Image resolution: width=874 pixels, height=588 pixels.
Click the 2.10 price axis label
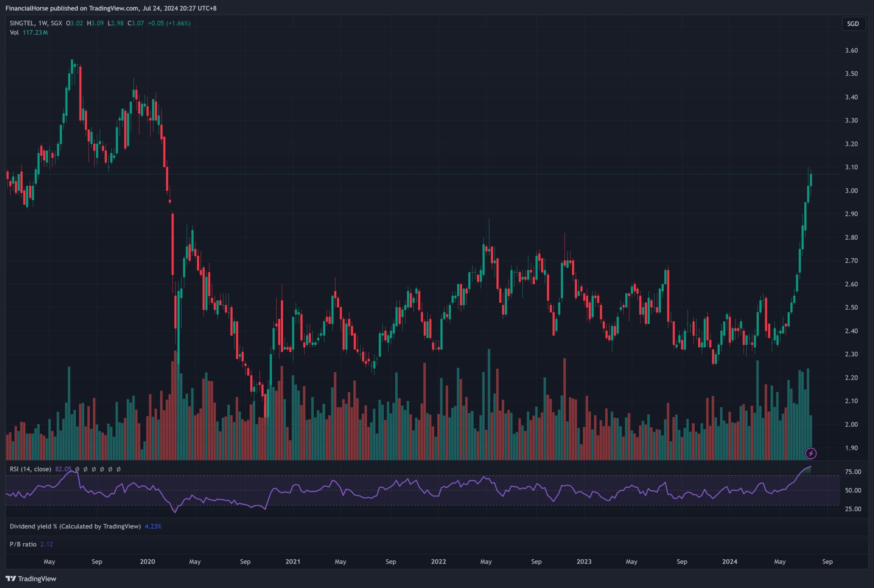[x=851, y=401]
